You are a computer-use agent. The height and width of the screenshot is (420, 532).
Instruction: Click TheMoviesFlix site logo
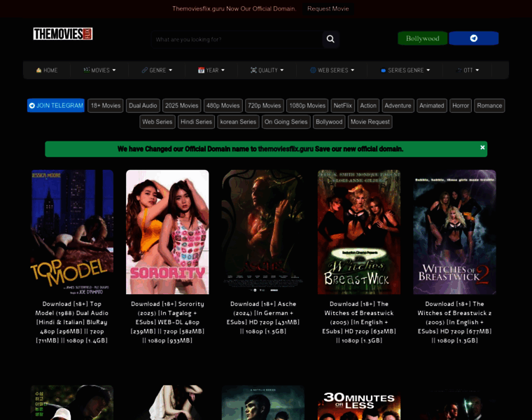[63, 34]
